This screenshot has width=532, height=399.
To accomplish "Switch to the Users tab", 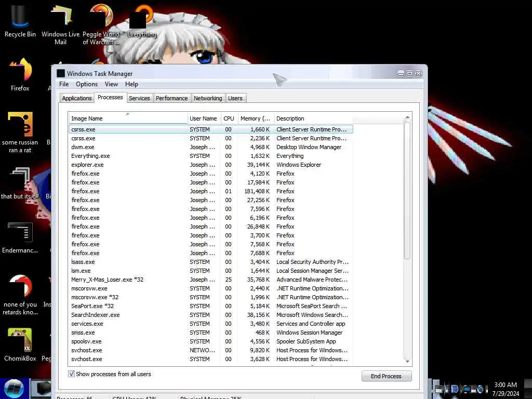I will point(235,98).
